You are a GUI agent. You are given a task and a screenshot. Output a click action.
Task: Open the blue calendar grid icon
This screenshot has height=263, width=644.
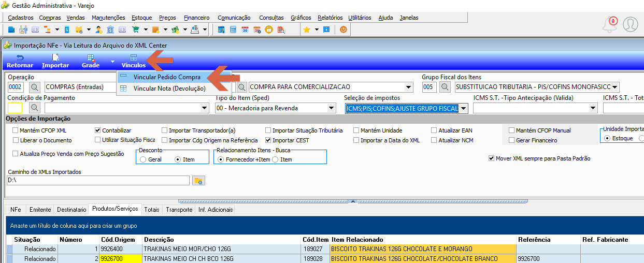(x=221, y=30)
